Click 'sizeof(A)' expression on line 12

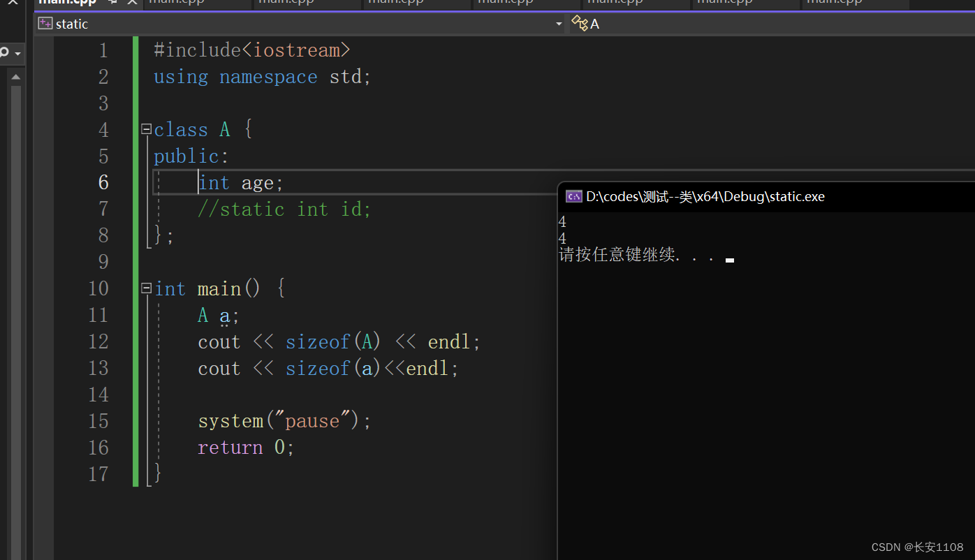point(333,342)
